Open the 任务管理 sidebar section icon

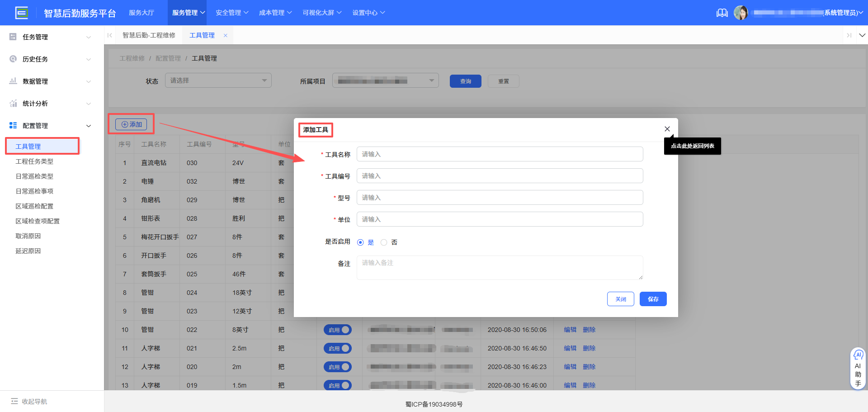pos(13,37)
